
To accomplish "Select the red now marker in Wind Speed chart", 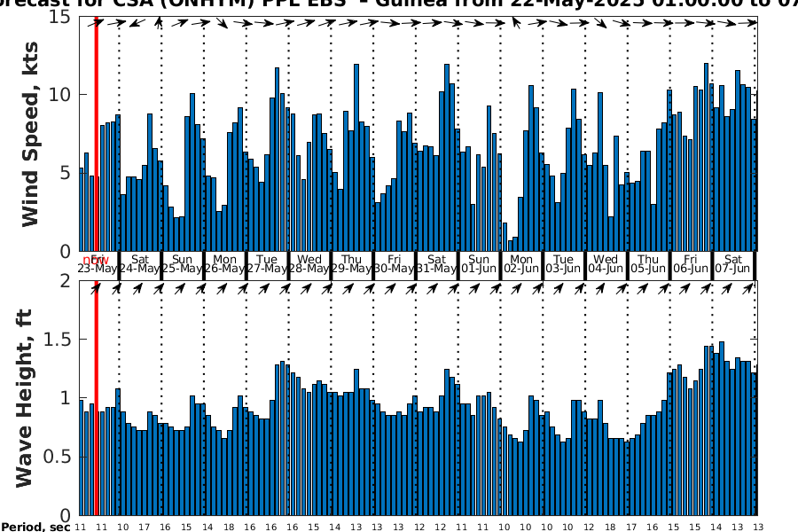I will click(x=96, y=134).
